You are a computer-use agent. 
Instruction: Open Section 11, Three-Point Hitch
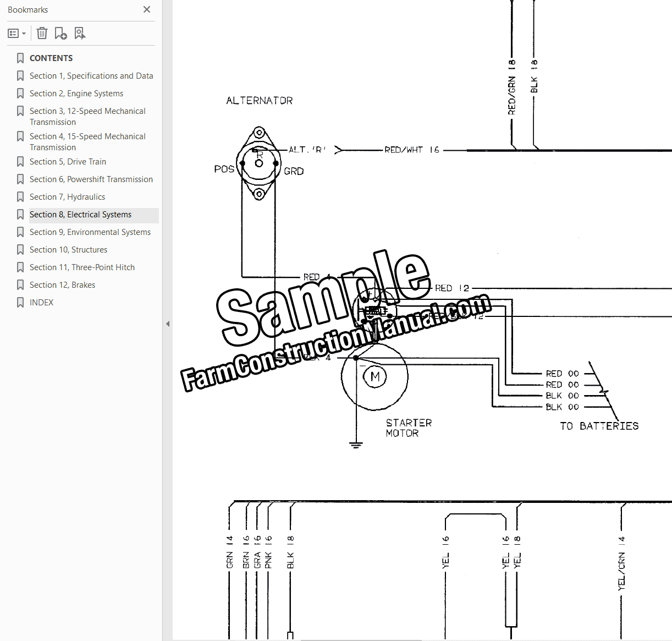82,267
